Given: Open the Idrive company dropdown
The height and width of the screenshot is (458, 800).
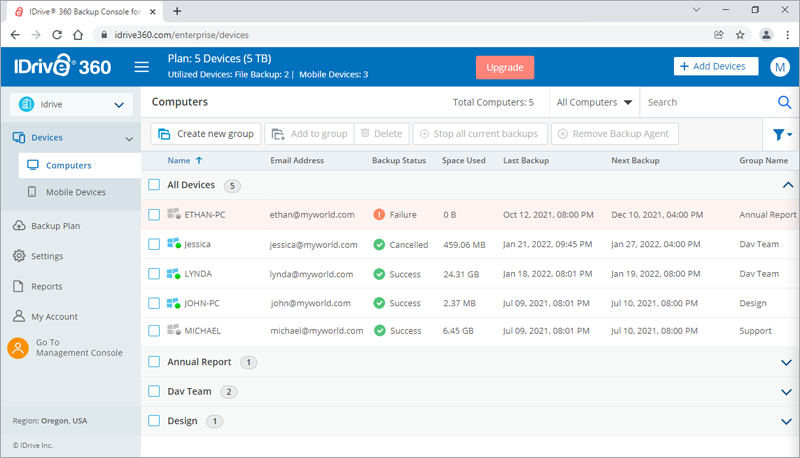Looking at the screenshot, I should pyautogui.click(x=71, y=104).
